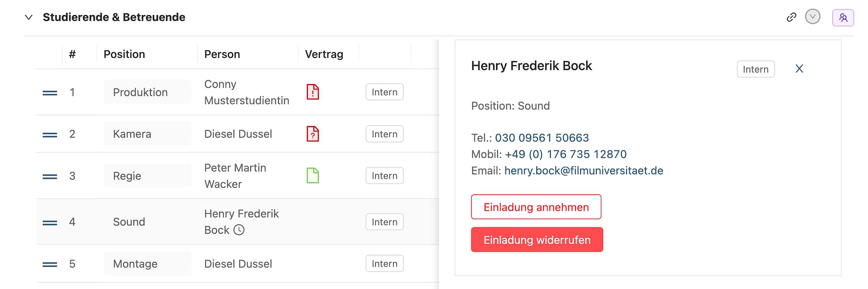This screenshot has width=868, height=289.
Task: Open Conny Musterstudentin's contract warning icon
Action: pyautogui.click(x=313, y=92)
